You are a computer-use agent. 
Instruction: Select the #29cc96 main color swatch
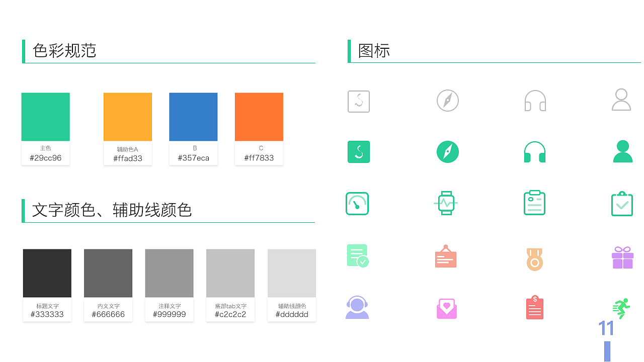click(45, 116)
